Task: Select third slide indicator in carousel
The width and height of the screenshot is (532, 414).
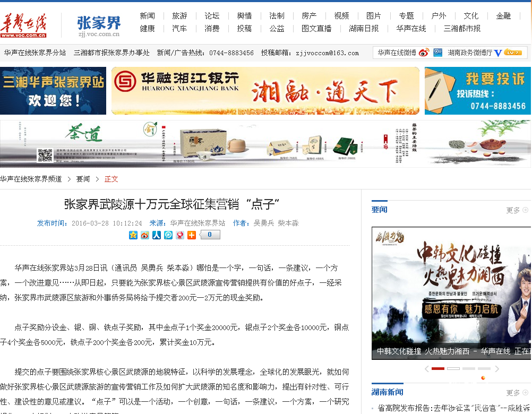Action: click(x=469, y=368)
